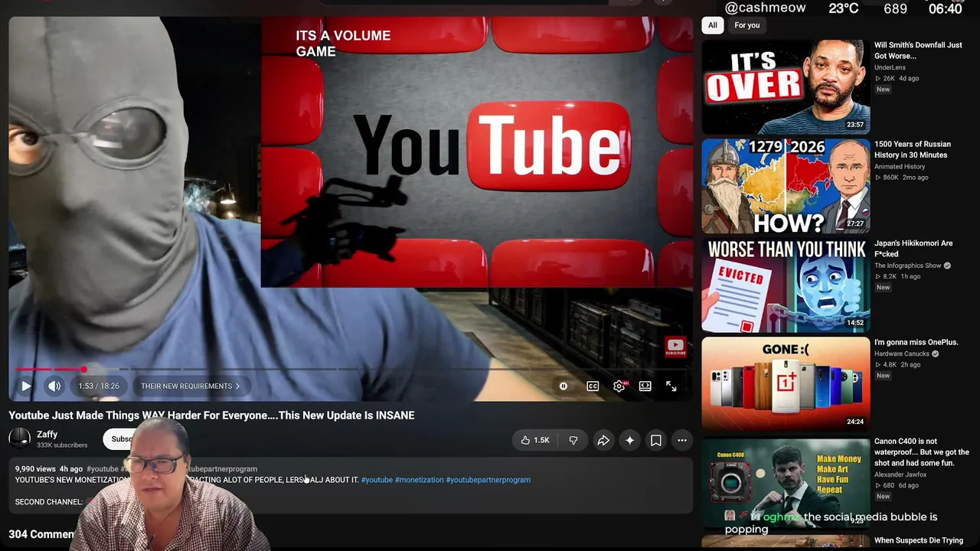The image size is (980, 551).
Task: Click the video title "Youtube Just Made Things WAY Harder"
Action: (211, 416)
